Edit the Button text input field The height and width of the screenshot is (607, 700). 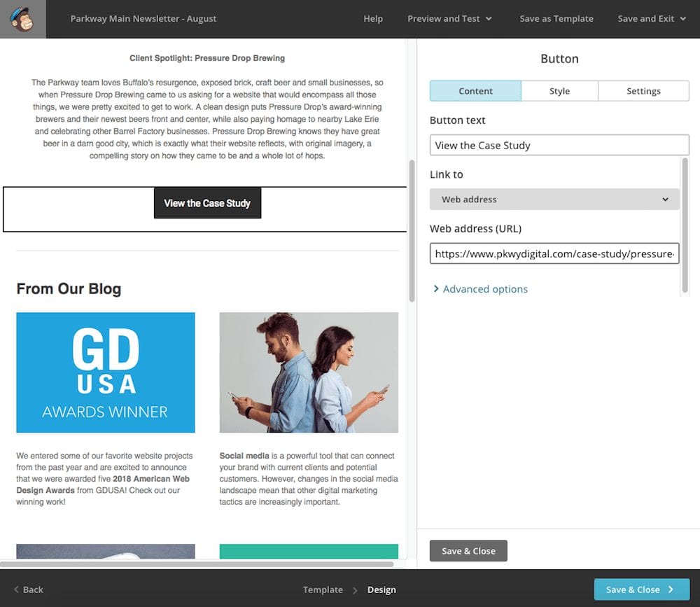(559, 145)
